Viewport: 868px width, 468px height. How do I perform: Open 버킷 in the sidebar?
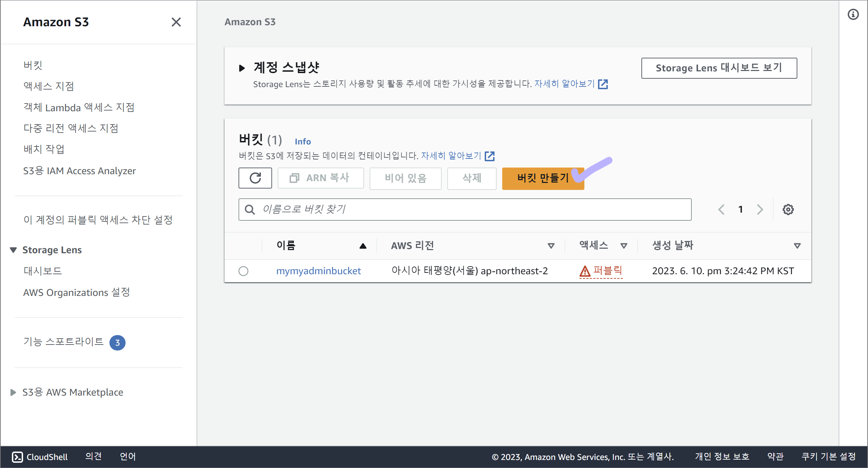33,65
